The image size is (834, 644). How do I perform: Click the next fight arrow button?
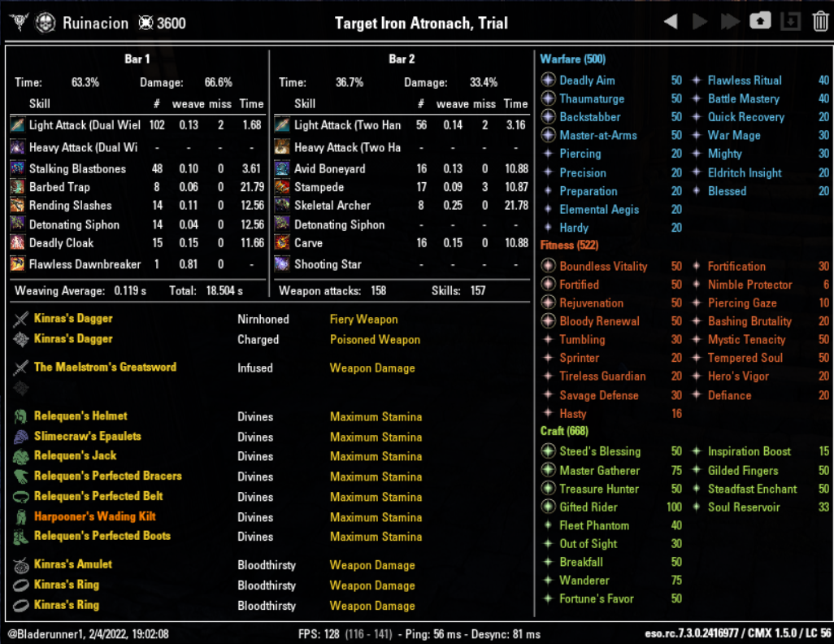pyautogui.click(x=700, y=22)
